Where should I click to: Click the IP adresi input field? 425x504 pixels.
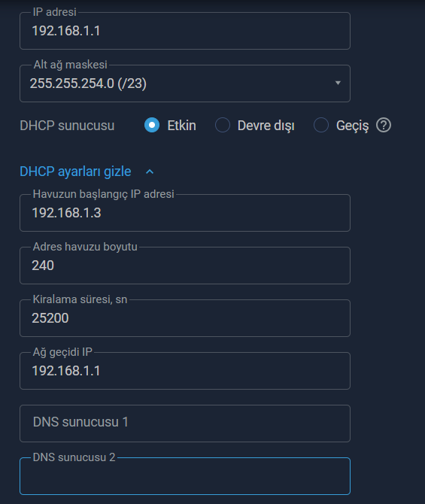185,31
